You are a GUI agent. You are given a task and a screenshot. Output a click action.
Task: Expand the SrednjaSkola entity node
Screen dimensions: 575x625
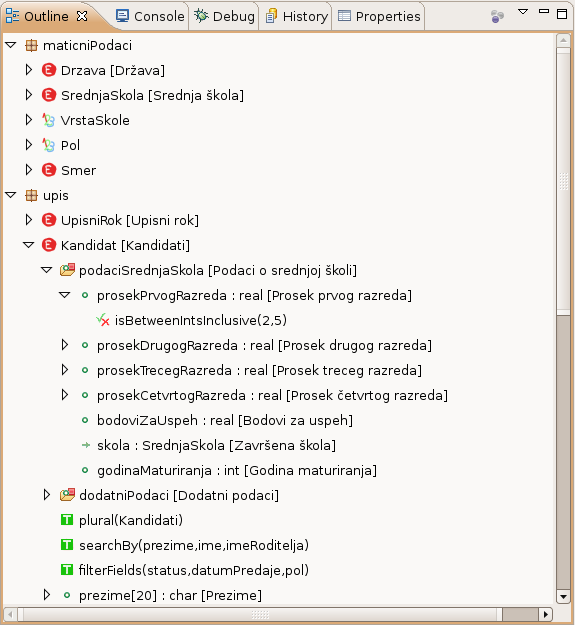click(29, 95)
